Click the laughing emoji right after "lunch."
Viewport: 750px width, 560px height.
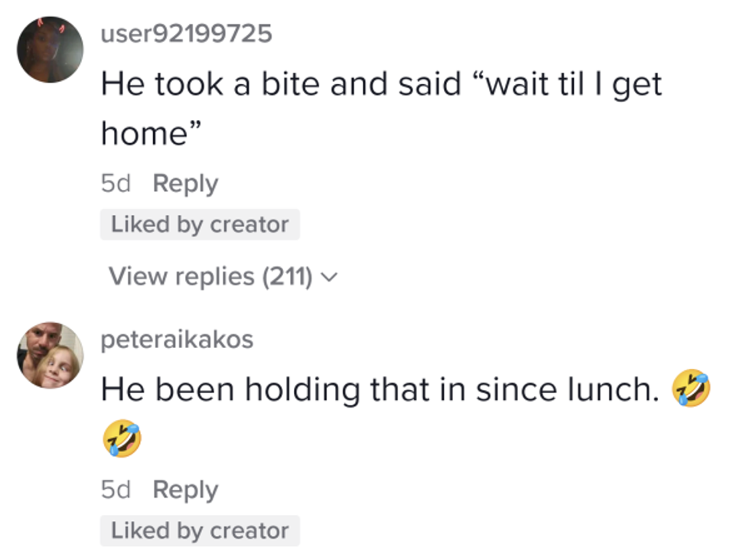[x=690, y=389]
